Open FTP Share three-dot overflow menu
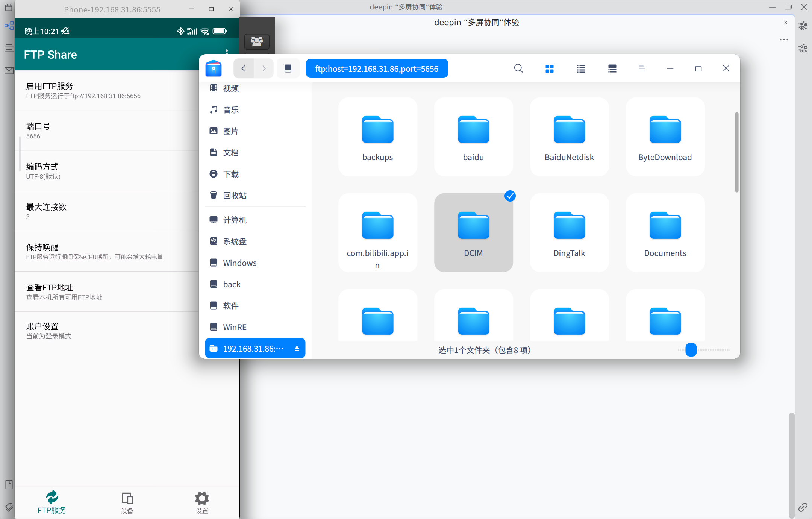Viewport: 812px width, 519px height. pos(227,51)
